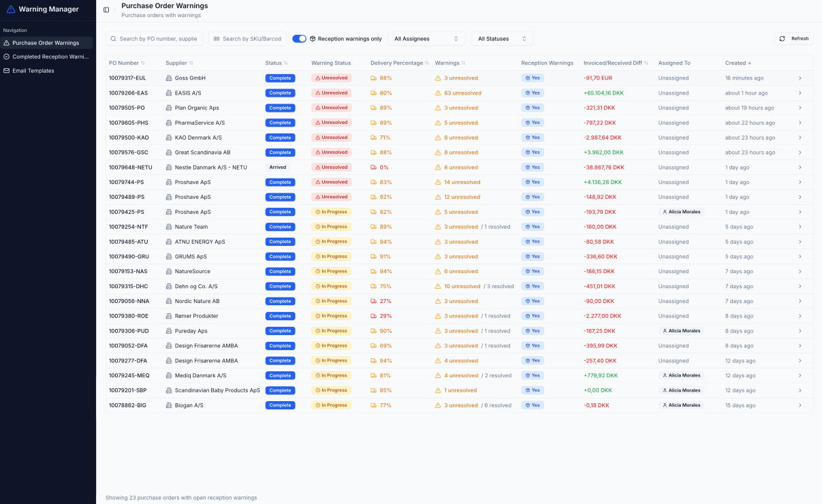Click the Search by PO number field
This screenshot has width=822, height=504.
coord(157,39)
